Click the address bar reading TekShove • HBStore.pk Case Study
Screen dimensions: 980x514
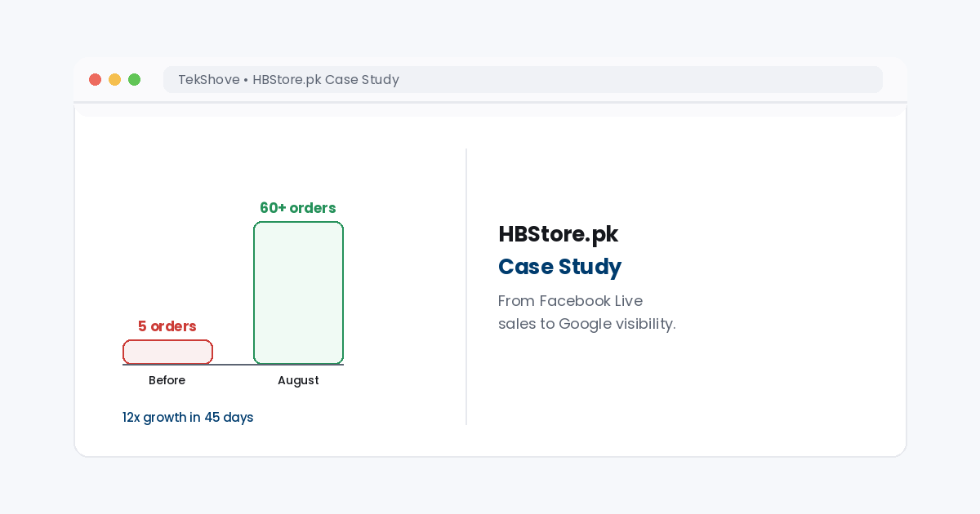[523, 79]
